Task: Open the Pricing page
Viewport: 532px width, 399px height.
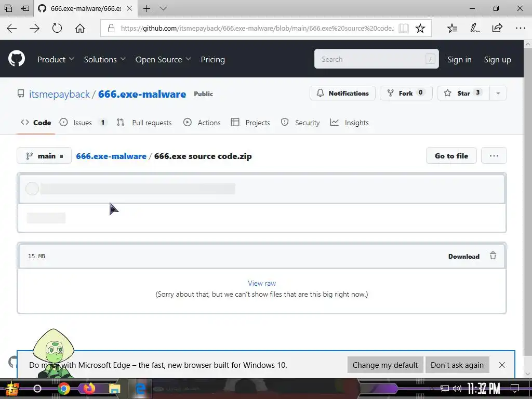Action: pyautogui.click(x=212, y=59)
